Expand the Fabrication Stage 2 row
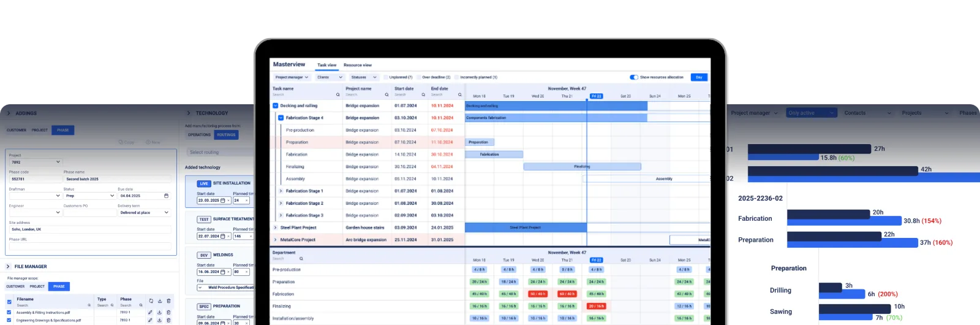 tap(281, 203)
